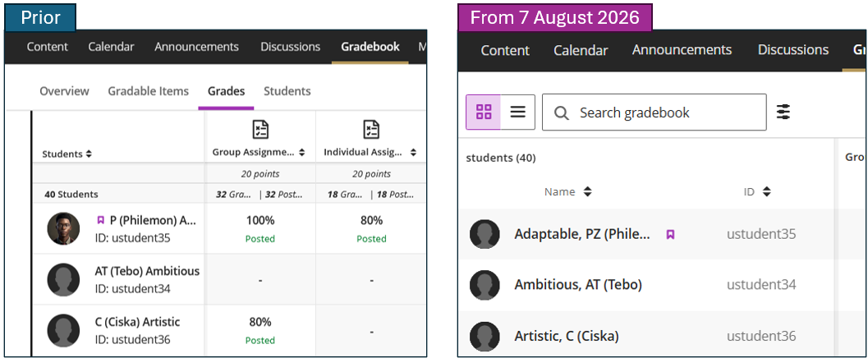Click students (40) heading in new view
The image size is (868, 358).
[501, 158]
